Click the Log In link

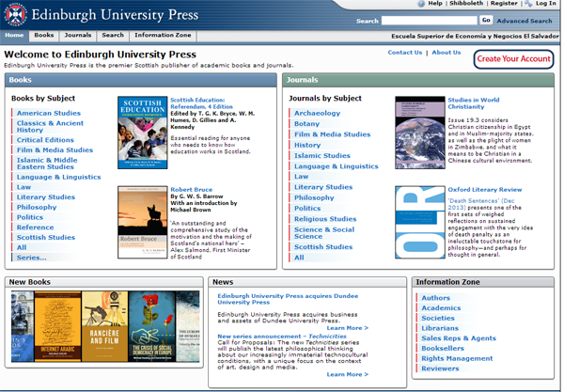coord(545,3)
